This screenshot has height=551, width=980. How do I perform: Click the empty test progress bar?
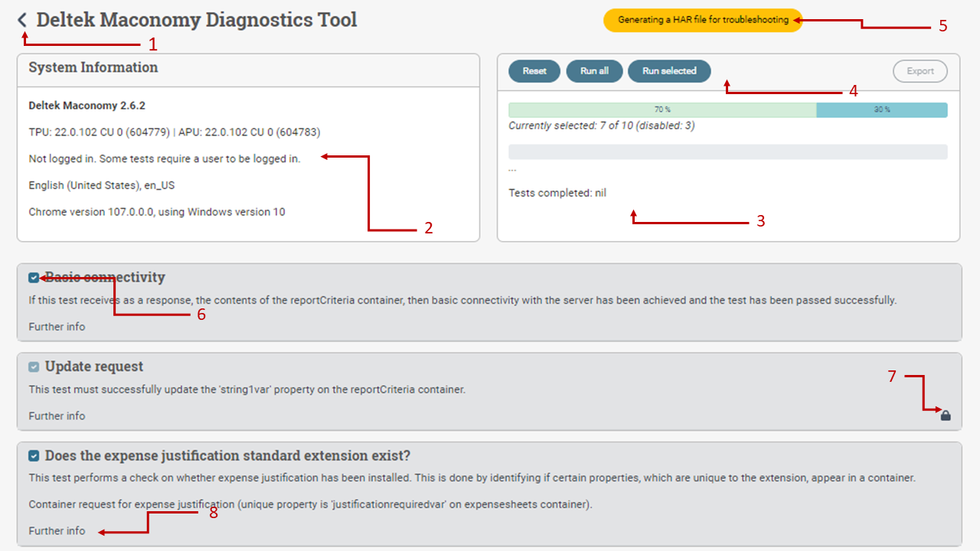coord(728,152)
